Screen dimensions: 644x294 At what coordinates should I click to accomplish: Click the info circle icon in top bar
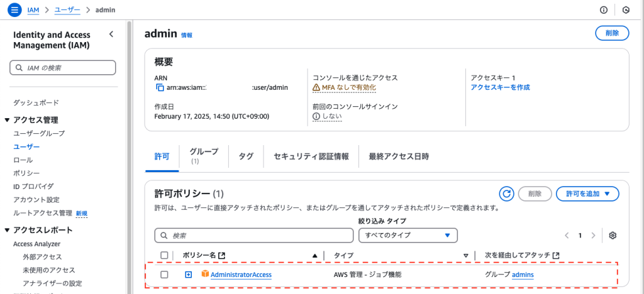pos(604,10)
